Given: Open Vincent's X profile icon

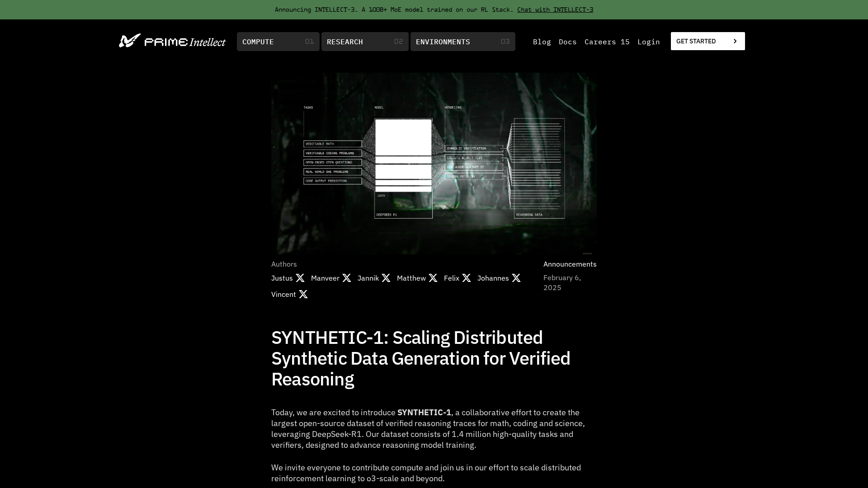Looking at the screenshot, I should tap(303, 294).
